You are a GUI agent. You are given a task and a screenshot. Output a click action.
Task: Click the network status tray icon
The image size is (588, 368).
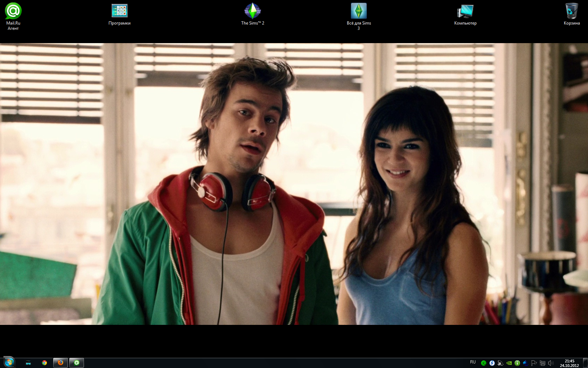tap(542, 363)
